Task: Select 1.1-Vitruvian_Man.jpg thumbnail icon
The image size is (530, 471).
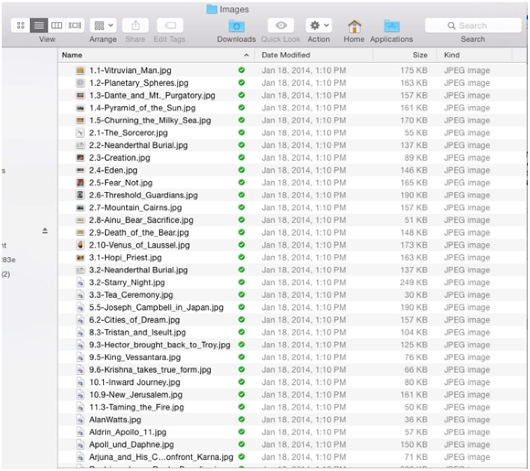Action: tap(80, 70)
